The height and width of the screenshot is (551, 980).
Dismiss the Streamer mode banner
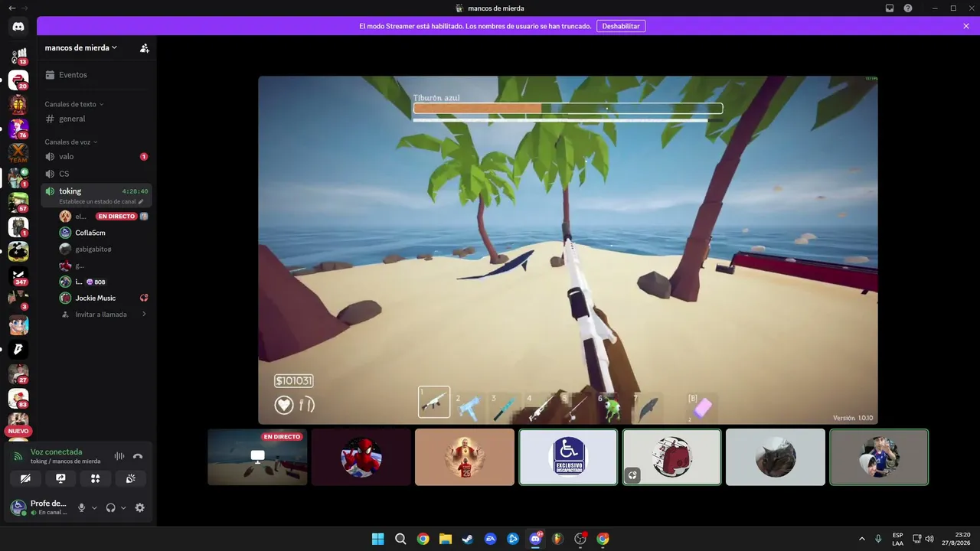966,26
